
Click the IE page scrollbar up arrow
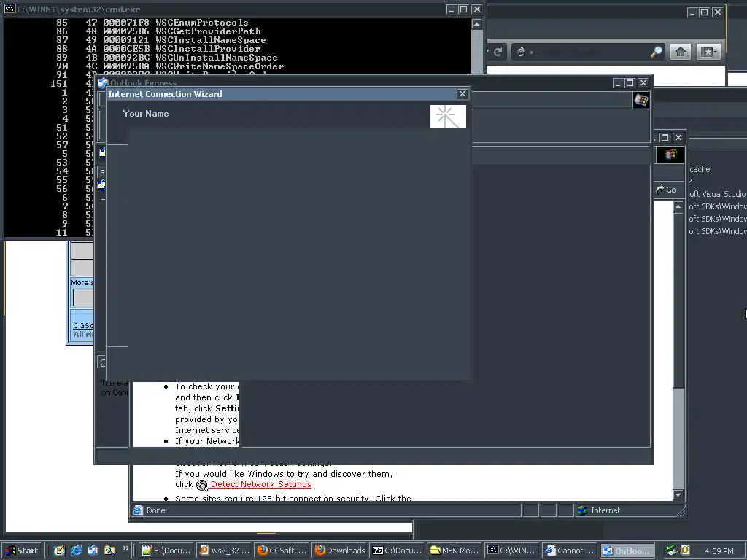[x=678, y=206]
